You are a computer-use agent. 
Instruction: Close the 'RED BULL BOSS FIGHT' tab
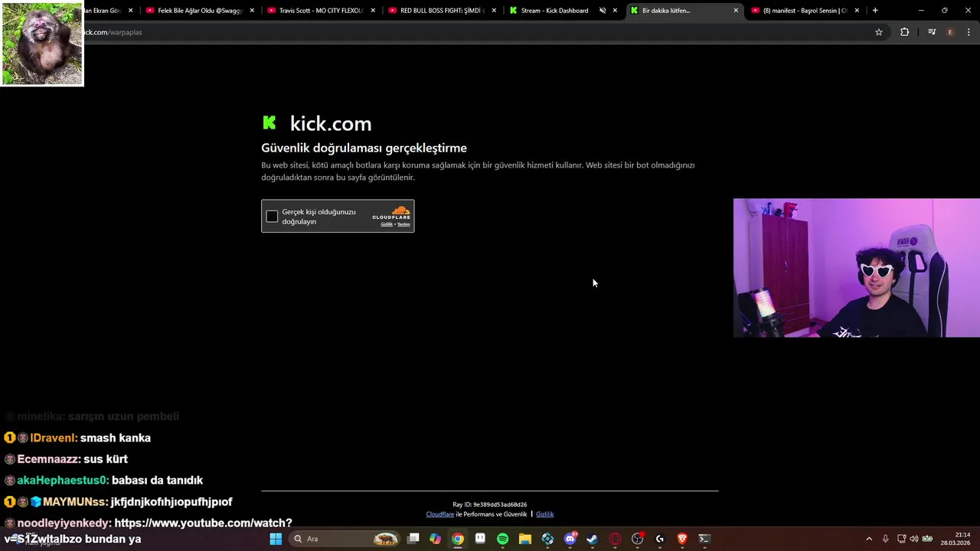pyautogui.click(x=494, y=11)
